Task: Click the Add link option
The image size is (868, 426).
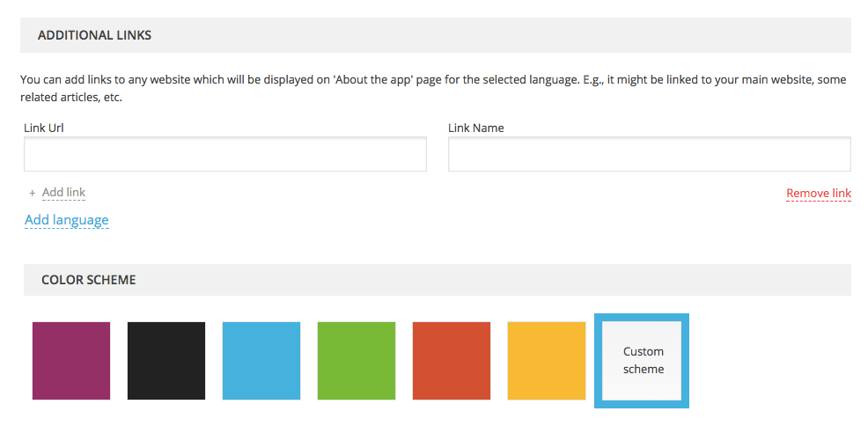Action: (63, 193)
